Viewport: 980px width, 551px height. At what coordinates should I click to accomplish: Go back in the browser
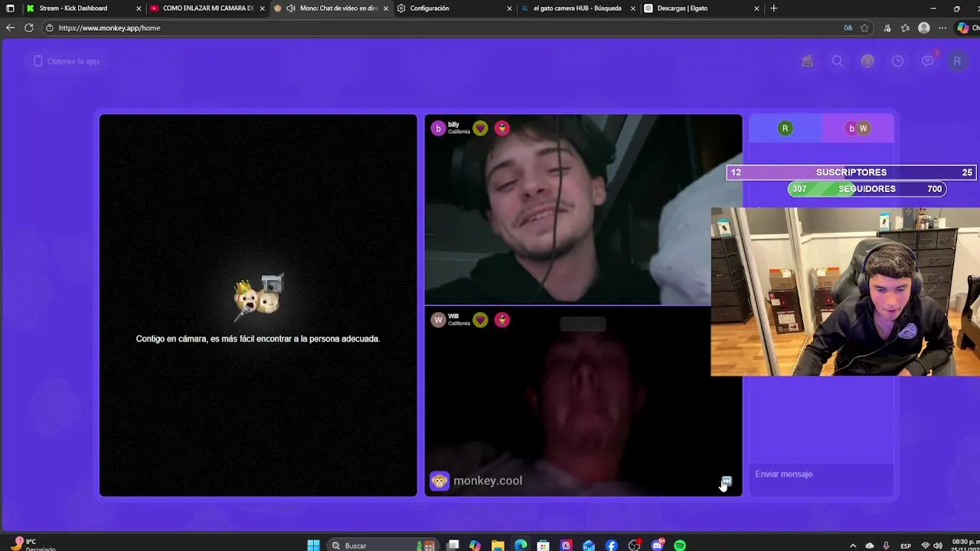tap(10, 28)
